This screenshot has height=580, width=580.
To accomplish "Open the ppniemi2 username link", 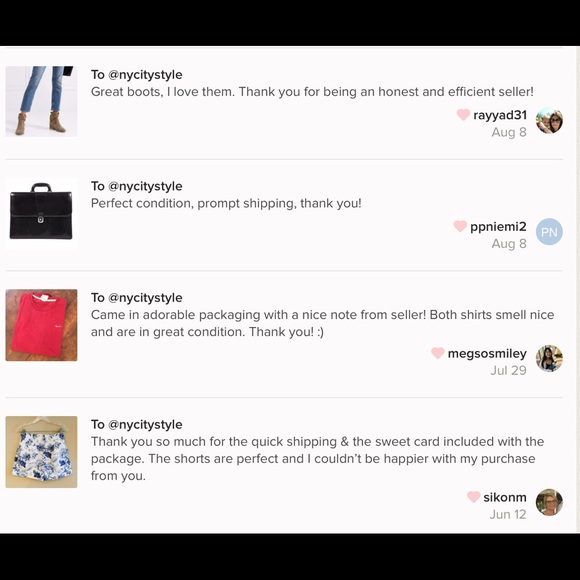I will coord(498,227).
